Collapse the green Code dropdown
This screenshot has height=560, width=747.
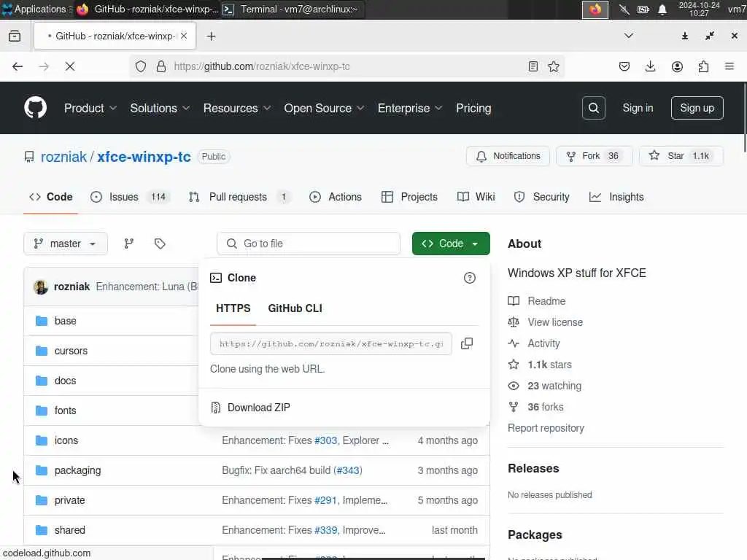(x=451, y=244)
